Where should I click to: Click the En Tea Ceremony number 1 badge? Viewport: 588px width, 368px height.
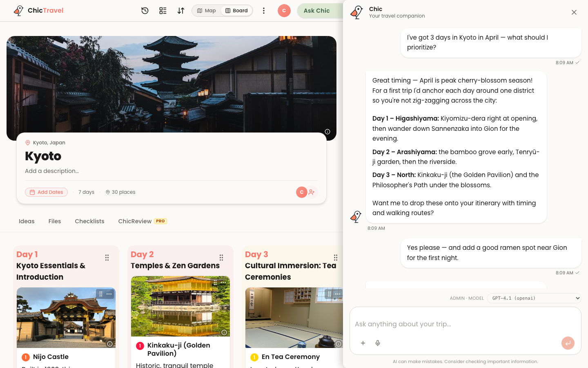click(254, 357)
